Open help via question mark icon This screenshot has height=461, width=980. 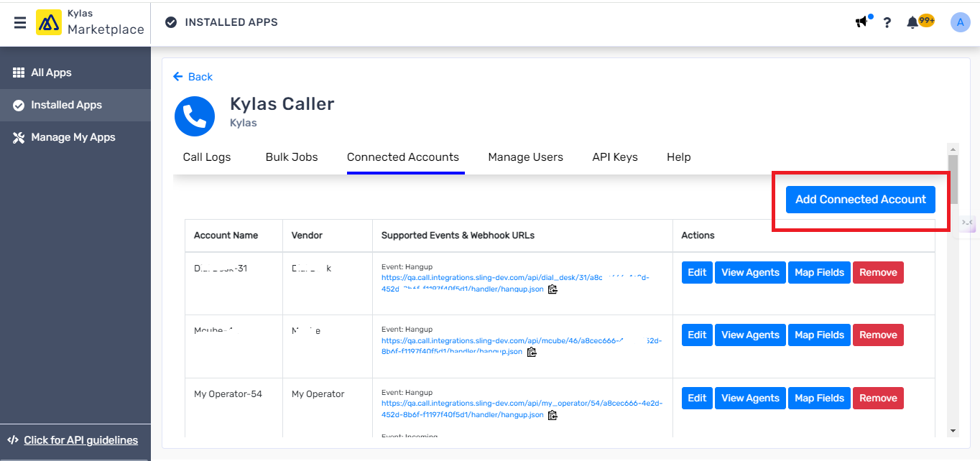pyautogui.click(x=887, y=22)
